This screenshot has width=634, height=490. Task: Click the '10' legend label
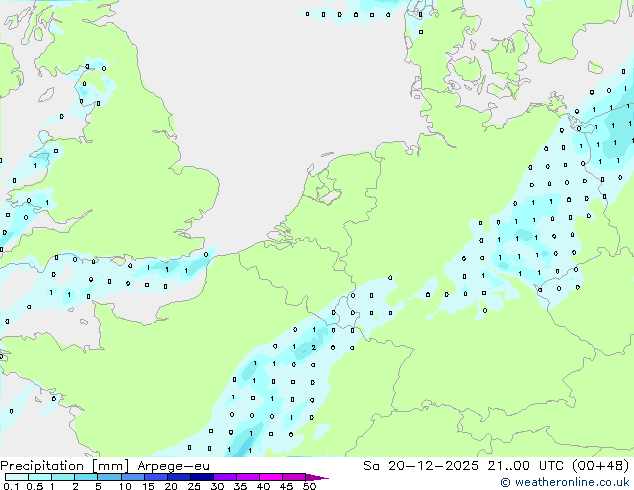pyautogui.click(x=125, y=486)
